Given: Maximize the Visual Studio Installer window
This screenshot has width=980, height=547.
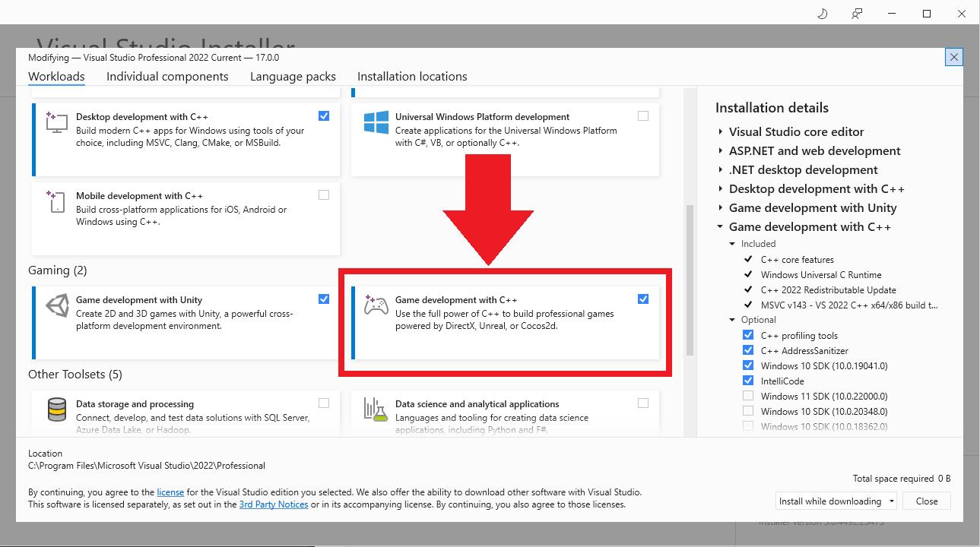Looking at the screenshot, I should (927, 14).
